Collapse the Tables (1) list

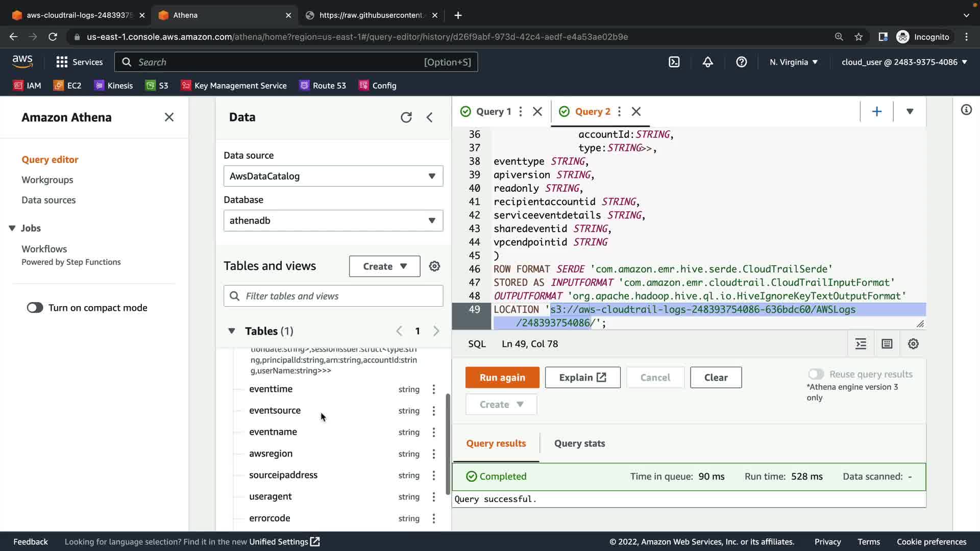232,331
